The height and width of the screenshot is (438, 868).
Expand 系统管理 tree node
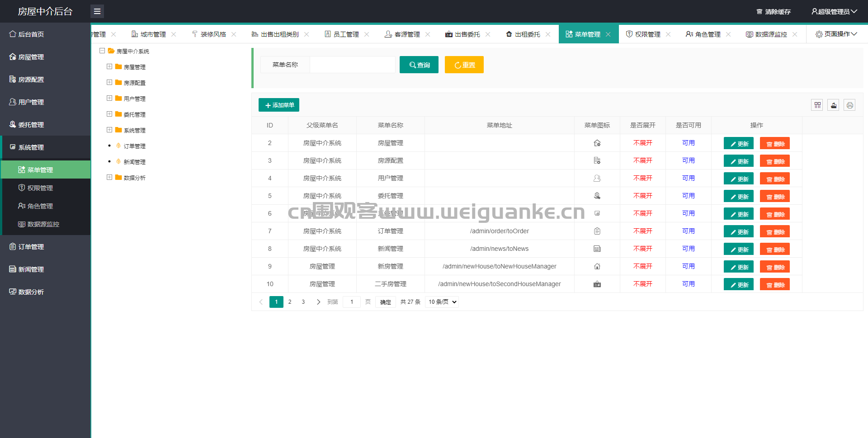click(x=109, y=130)
